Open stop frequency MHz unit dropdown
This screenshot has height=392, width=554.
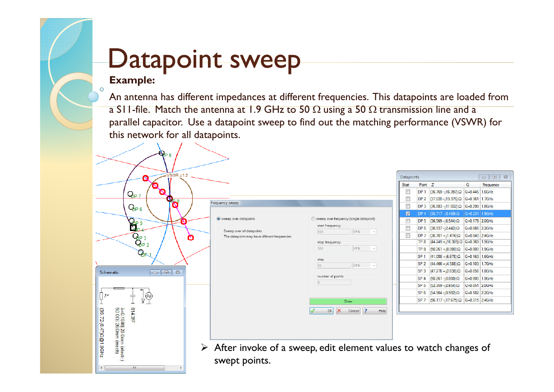(x=364, y=249)
